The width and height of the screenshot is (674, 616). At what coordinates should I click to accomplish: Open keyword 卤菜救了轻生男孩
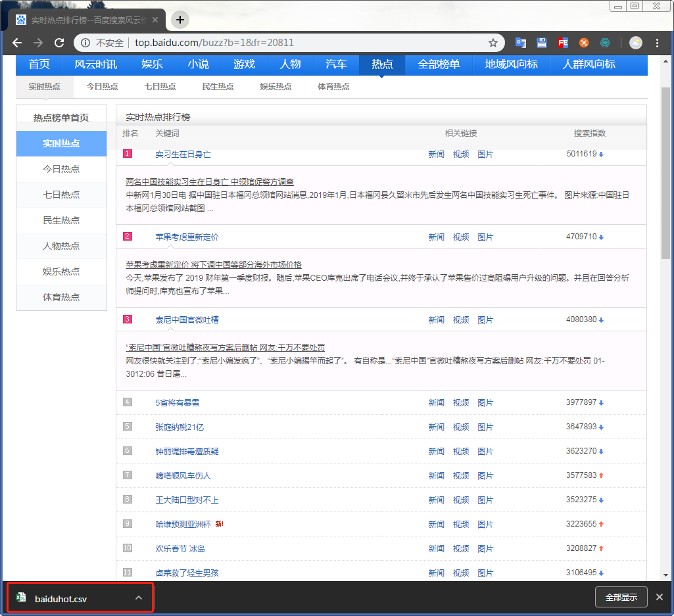[x=187, y=573]
